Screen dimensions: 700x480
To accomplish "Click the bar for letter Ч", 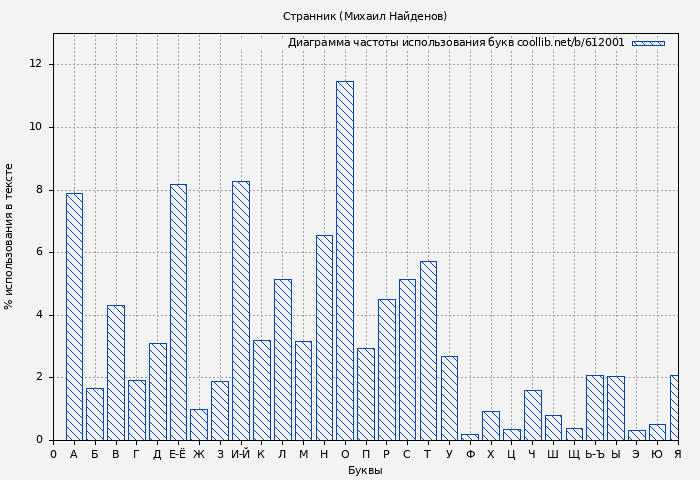I will click(532, 415).
